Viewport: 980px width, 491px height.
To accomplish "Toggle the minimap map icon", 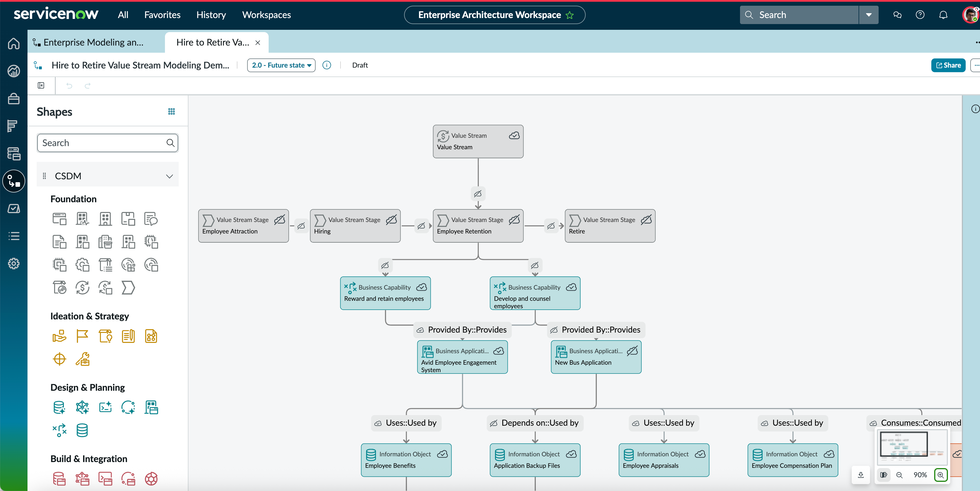I will pyautogui.click(x=883, y=475).
